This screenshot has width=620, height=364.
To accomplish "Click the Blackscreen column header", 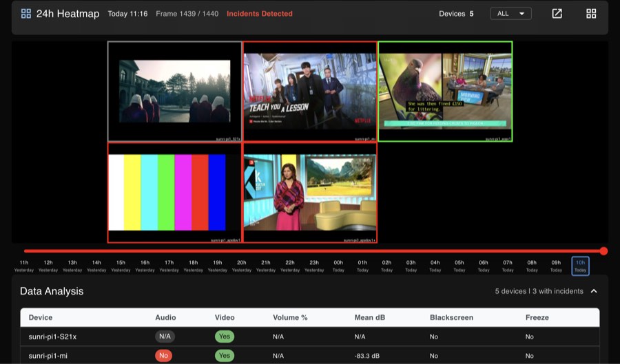I will tap(451, 317).
